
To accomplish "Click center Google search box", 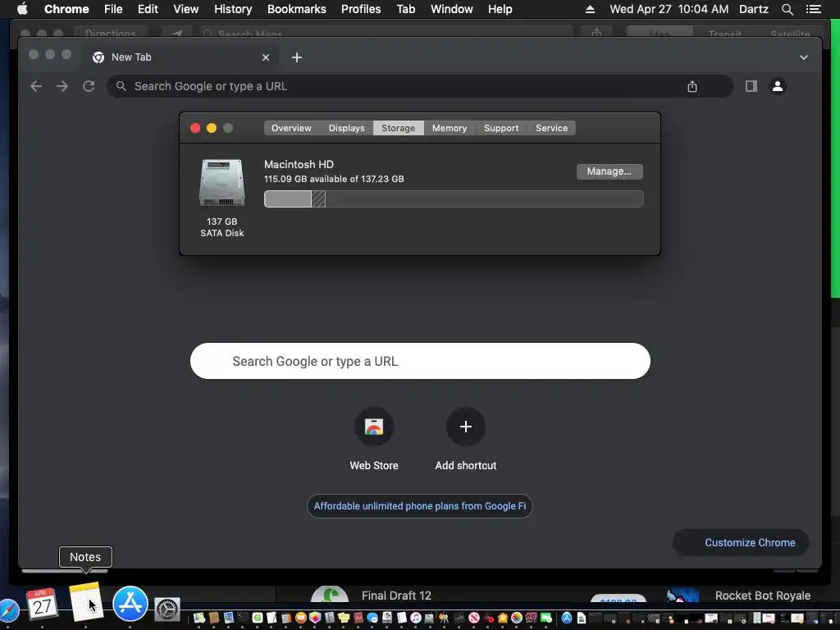I will [x=420, y=361].
